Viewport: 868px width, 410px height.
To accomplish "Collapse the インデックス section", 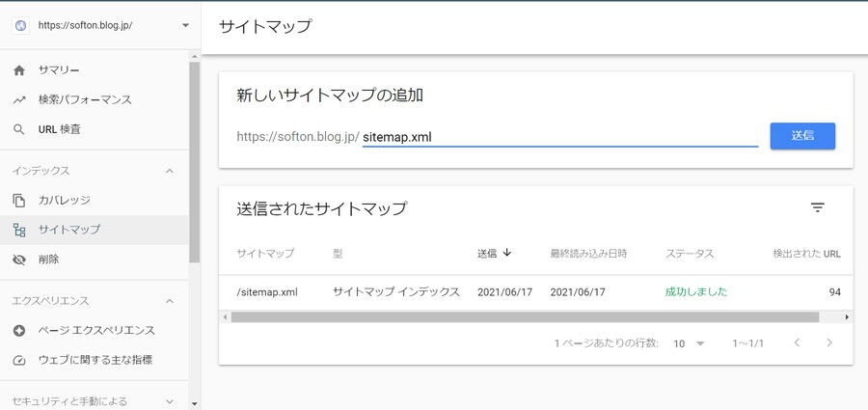I will click(x=170, y=171).
